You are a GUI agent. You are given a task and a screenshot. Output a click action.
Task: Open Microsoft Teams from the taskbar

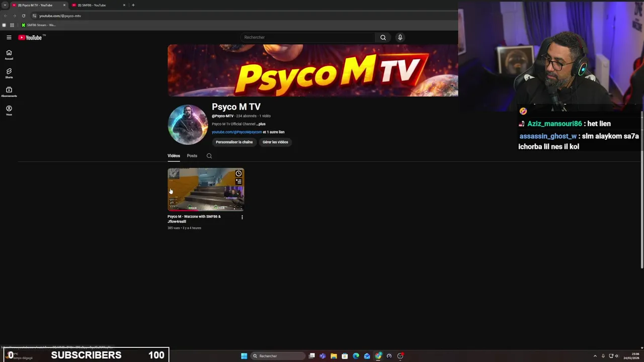pos(323,356)
